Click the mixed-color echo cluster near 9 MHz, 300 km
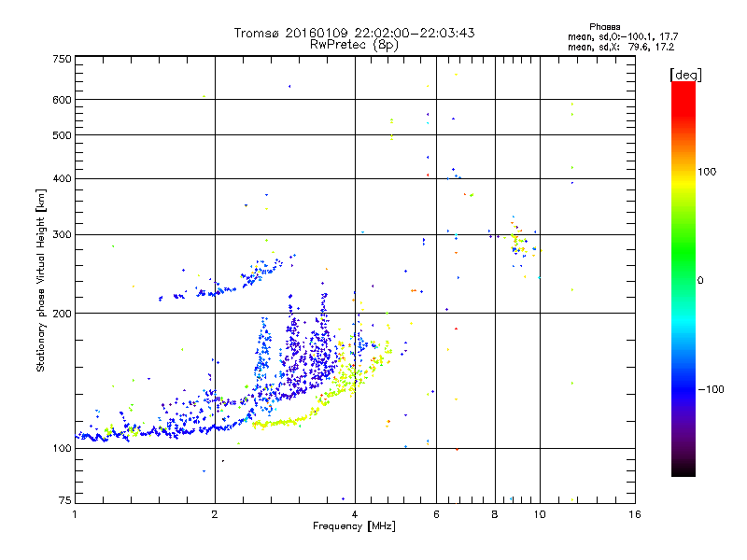Viewport: 747px width, 560px height. click(x=518, y=243)
